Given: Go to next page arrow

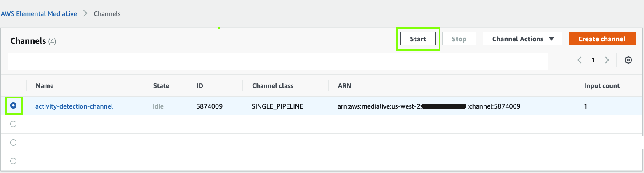Looking at the screenshot, I should tap(607, 60).
